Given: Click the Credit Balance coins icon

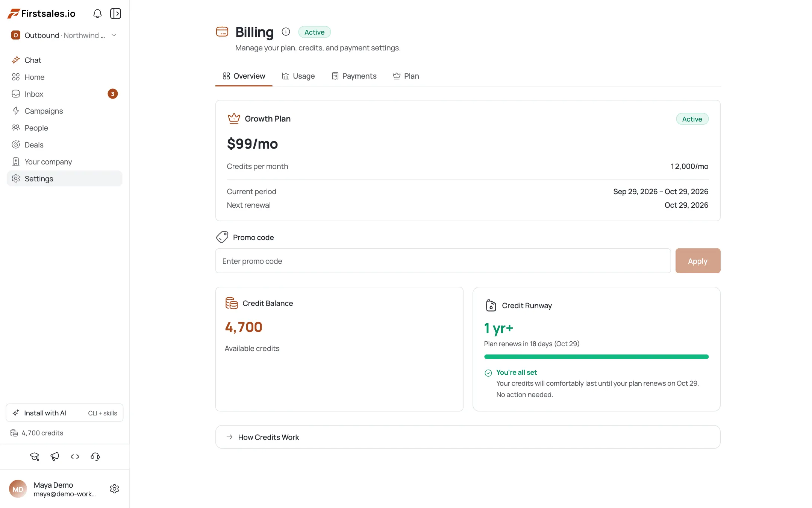Looking at the screenshot, I should coord(232,303).
